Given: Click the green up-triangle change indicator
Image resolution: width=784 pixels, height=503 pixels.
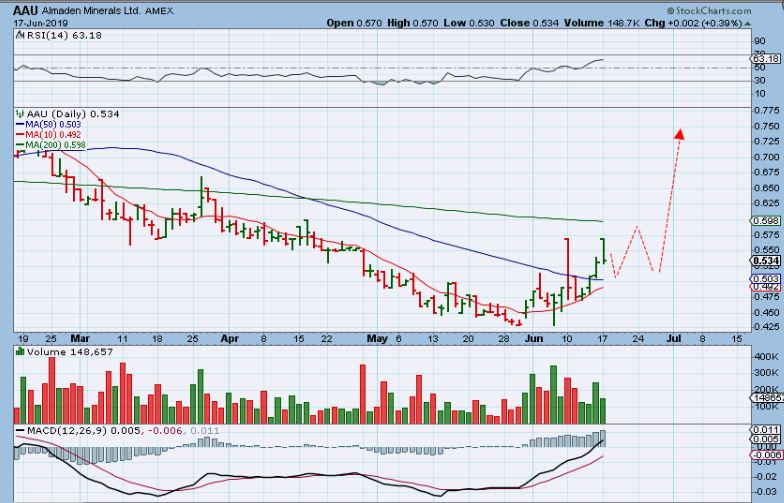Looking at the screenshot, I should 748,24.
